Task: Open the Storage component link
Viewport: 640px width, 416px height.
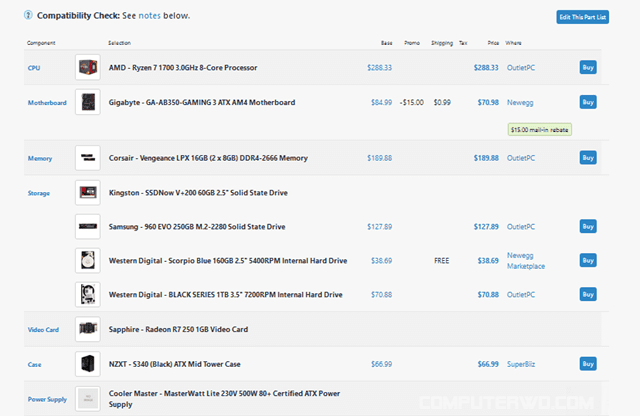Action: tap(39, 193)
